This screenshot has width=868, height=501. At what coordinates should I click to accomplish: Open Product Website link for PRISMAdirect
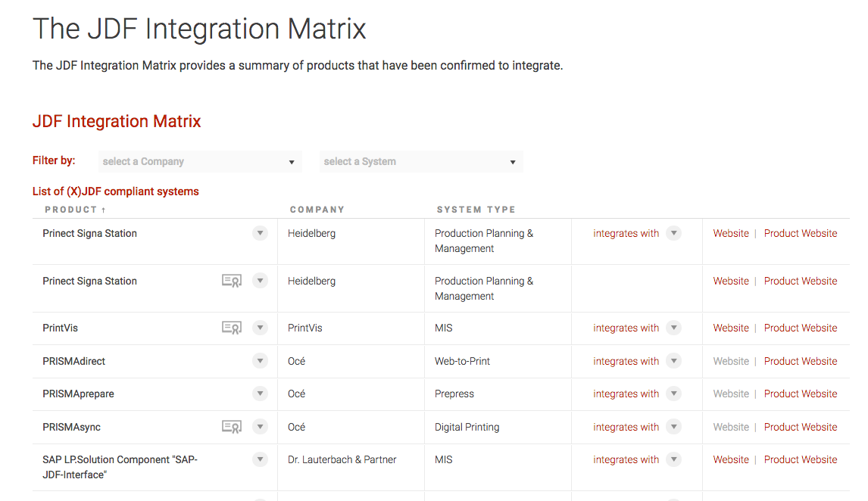coord(801,361)
